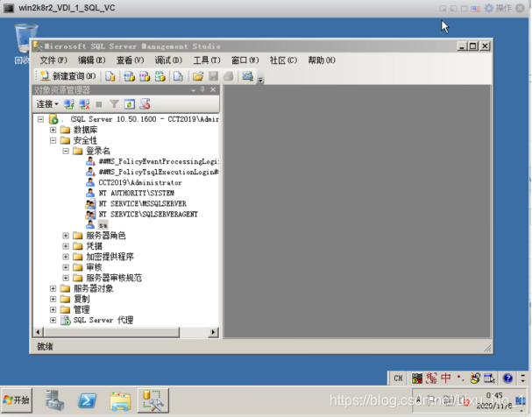Click Object Explorer scroll-left arrow

click(x=39, y=332)
